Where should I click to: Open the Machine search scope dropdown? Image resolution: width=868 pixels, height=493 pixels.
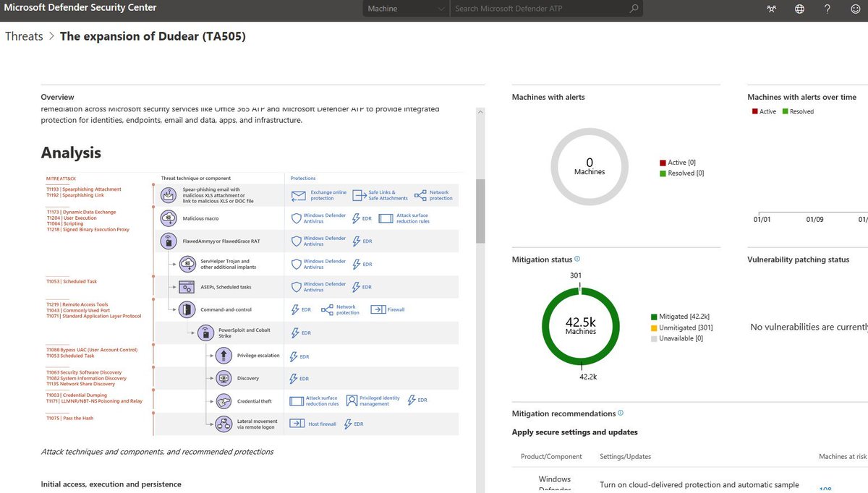click(x=406, y=9)
